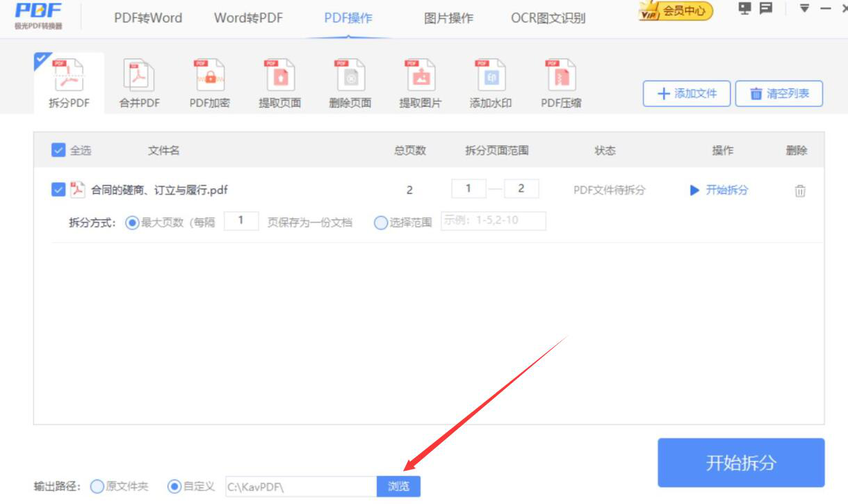Click 添加文件 button
This screenshot has height=504, width=848.
point(687,93)
